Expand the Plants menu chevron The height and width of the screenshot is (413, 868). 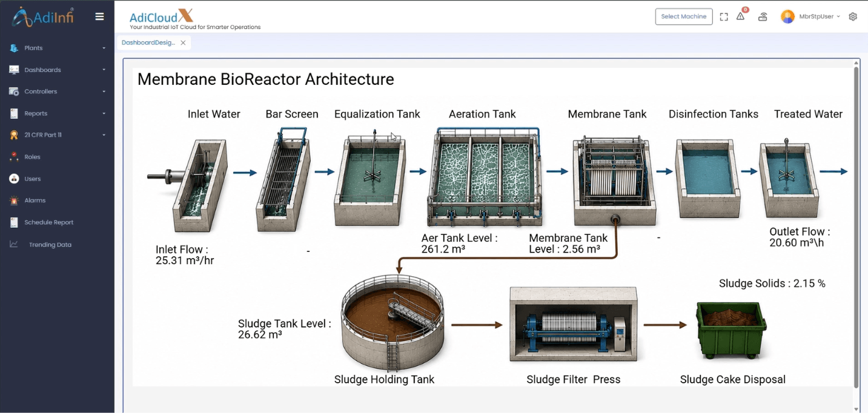pos(104,48)
